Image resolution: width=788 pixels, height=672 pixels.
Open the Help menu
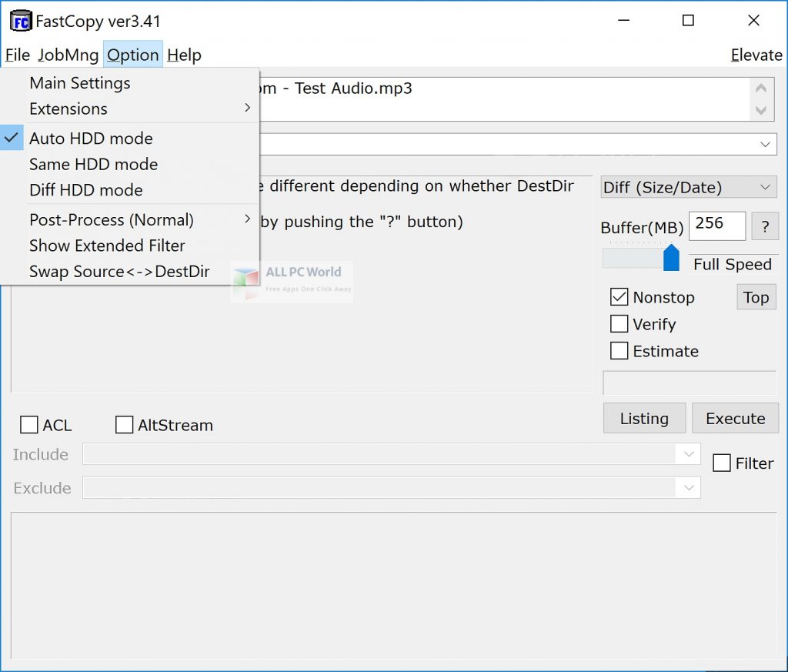[184, 55]
